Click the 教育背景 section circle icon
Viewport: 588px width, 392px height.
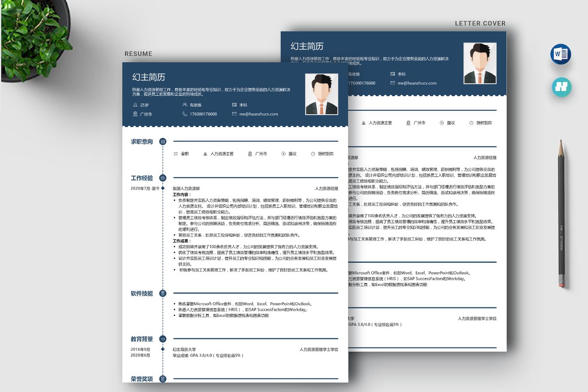coord(163,339)
